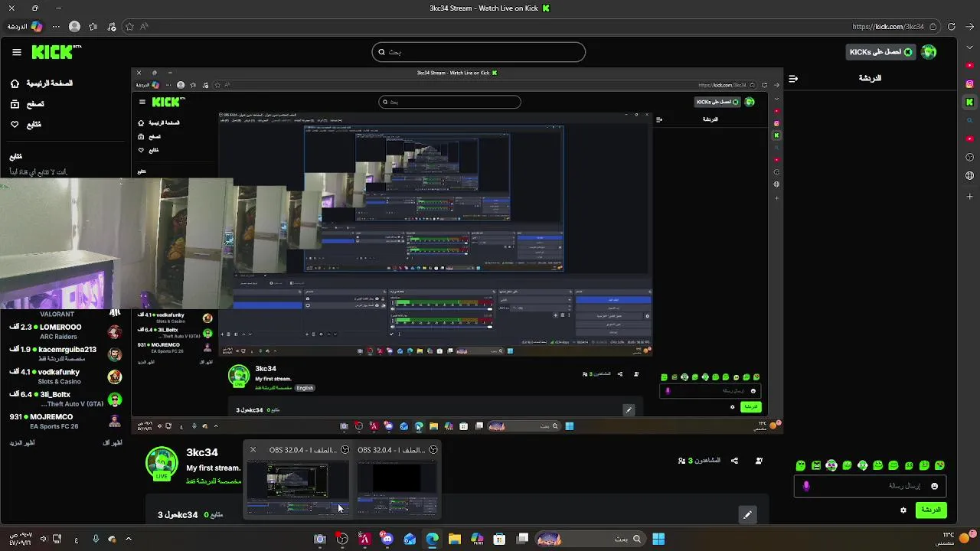The width and height of the screenshot is (980, 551).
Task: Collapse the chat panel with arrow icon
Action: [793, 78]
